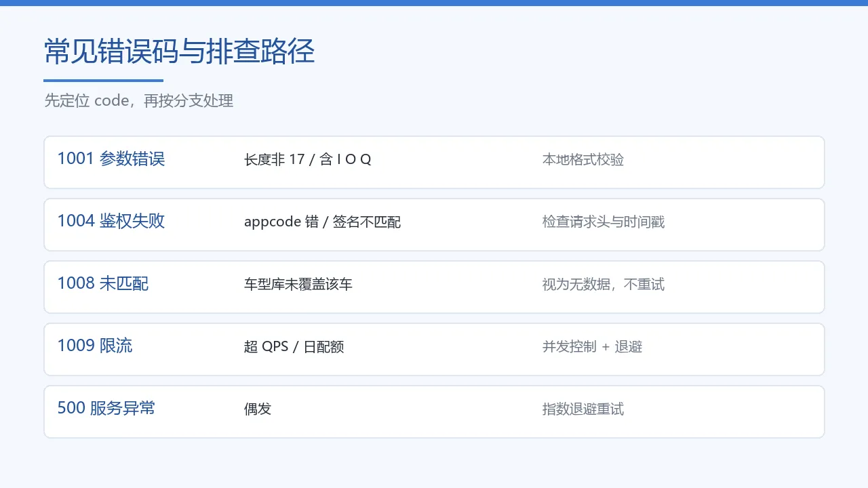Viewport: 868px width, 488px height.
Task: Click the title 常见错误码与排查路径
Action: pyautogui.click(x=180, y=52)
